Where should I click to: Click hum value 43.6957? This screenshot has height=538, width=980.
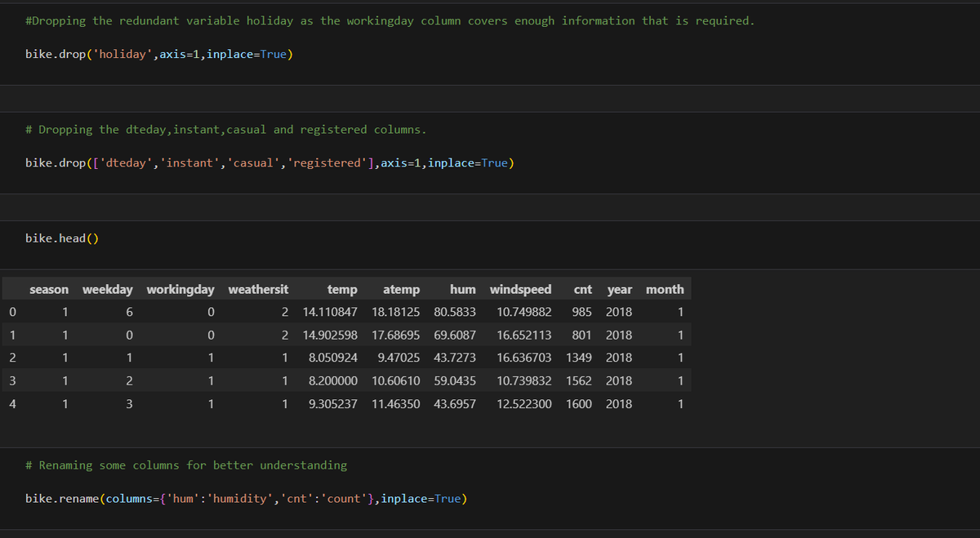tap(455, 403)
